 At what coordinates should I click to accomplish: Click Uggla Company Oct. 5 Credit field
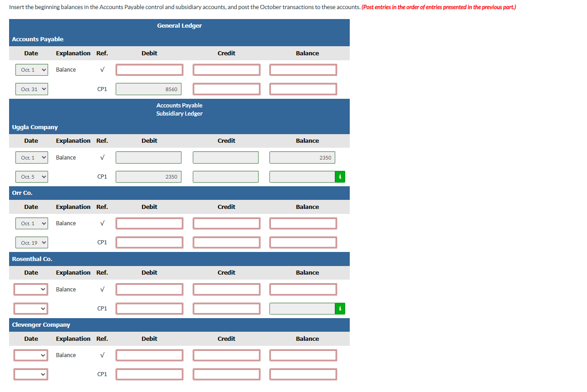point(225,177)
